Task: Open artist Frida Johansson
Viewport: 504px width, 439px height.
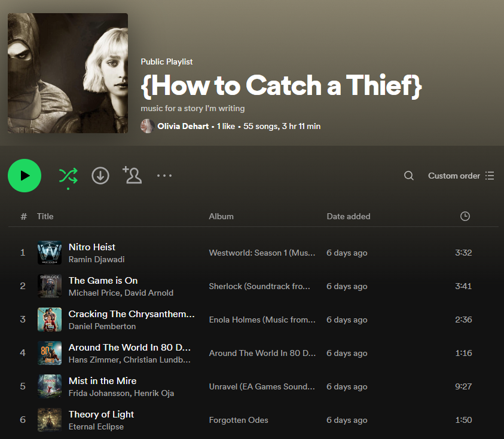Action: pyautogui.click(x=99, y=393)
